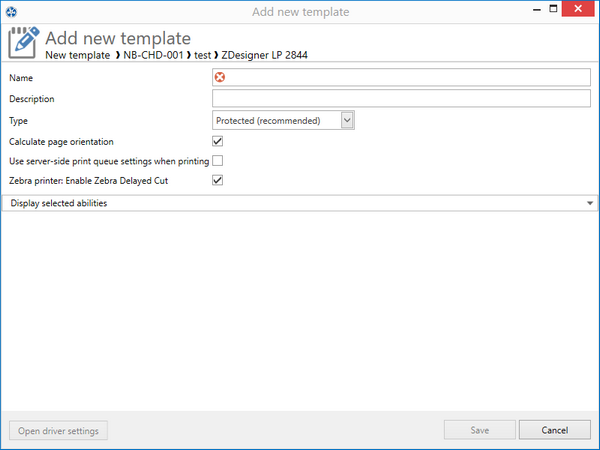This screenshot has height=450, width=600.
Task: Click the Description input field
Action: click(401, 98)
